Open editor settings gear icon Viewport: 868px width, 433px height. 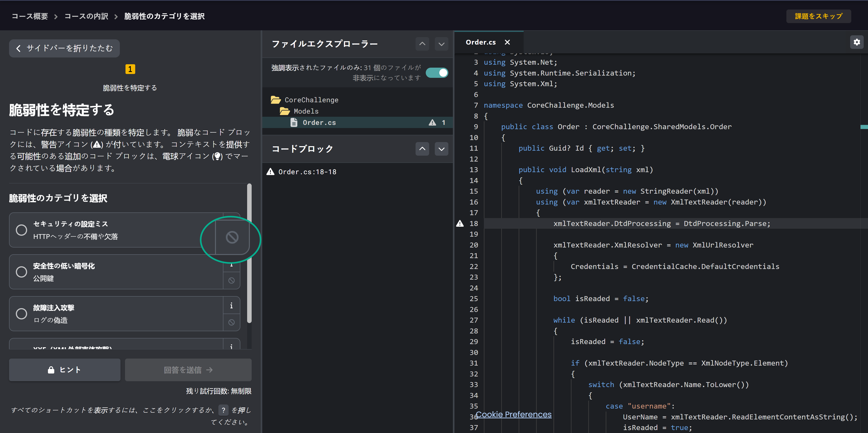coord(856,42)
